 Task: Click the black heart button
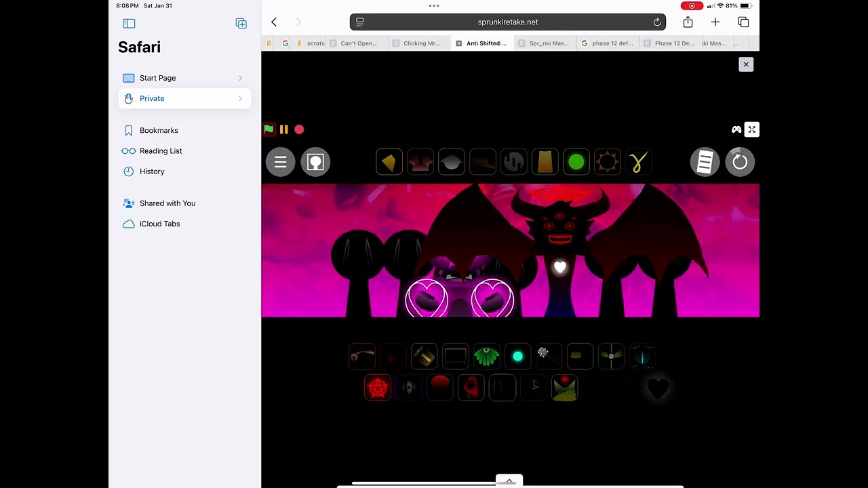point(658,388)
